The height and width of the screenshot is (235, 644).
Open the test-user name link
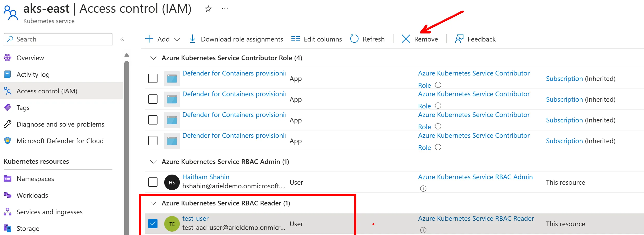[x=195, y=219]
